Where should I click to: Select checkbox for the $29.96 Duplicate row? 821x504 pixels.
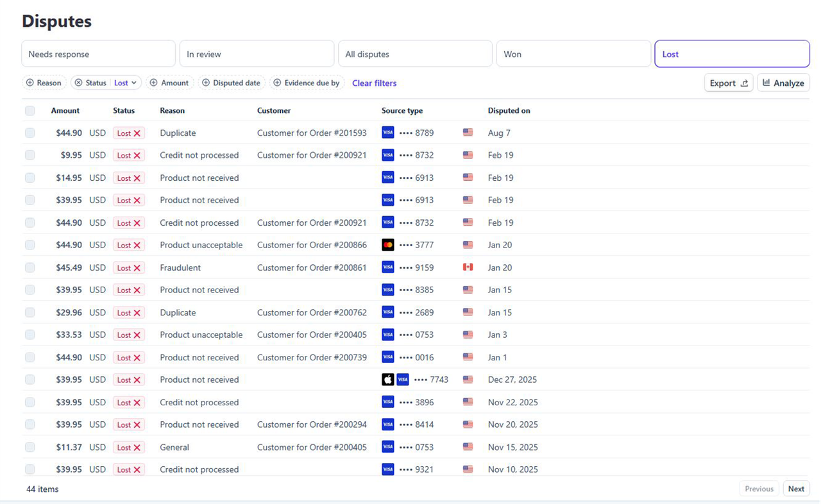pos(30,312)
